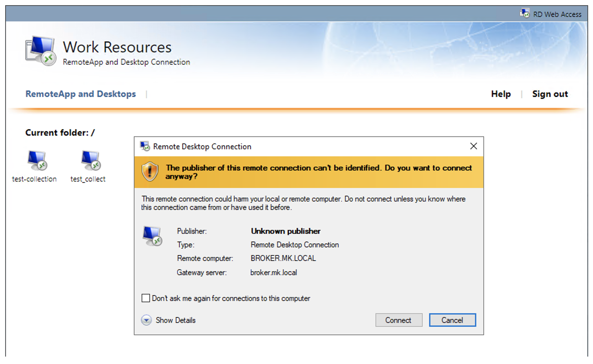The height and width of the screenshot is (364, 593).
Task: Click the Work Resources heading
Action: (117, 47)
